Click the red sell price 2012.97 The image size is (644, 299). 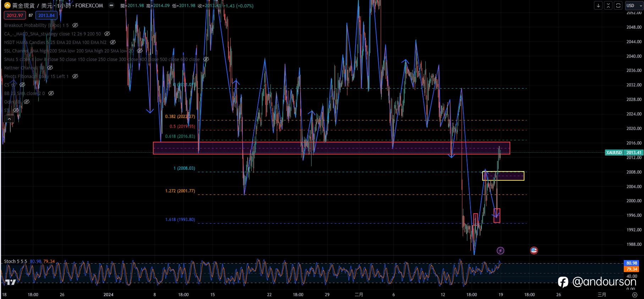pyautogui.click(x=15, y=15)
